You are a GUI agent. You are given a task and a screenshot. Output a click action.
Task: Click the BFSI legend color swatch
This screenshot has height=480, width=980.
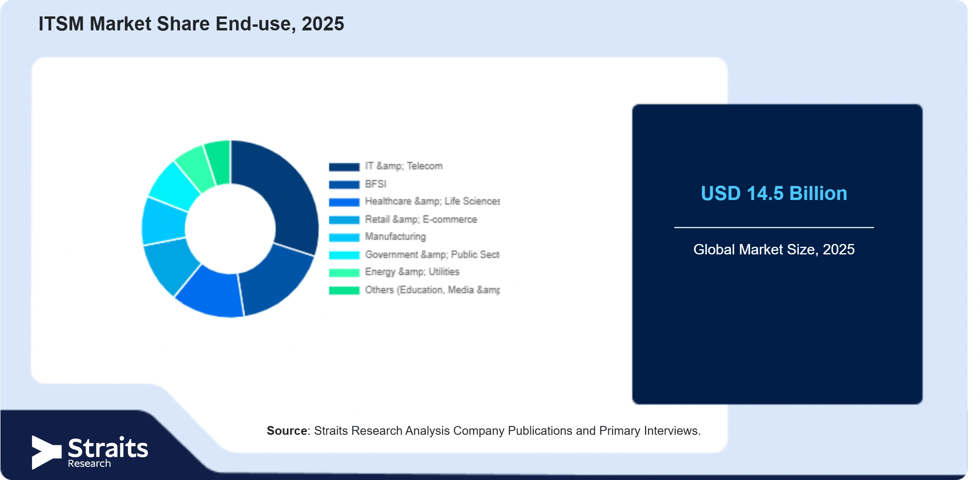(344, 184)
